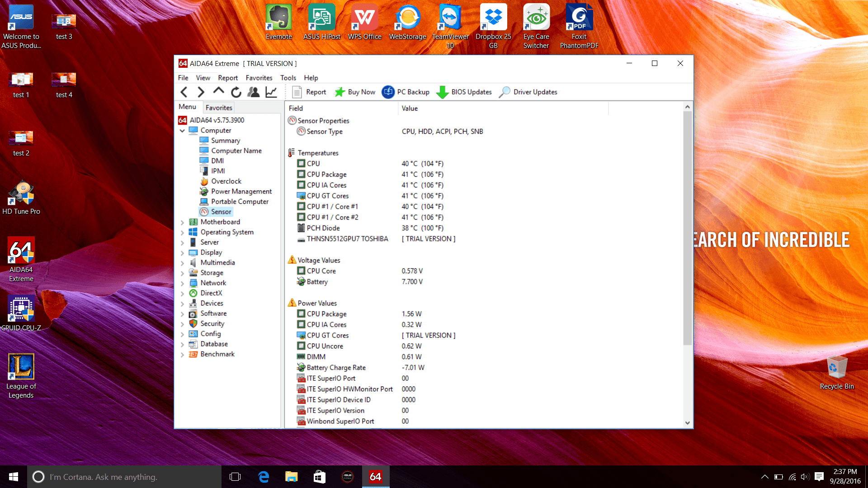Click the Refresh toolbar icon

tap(236, 92)
